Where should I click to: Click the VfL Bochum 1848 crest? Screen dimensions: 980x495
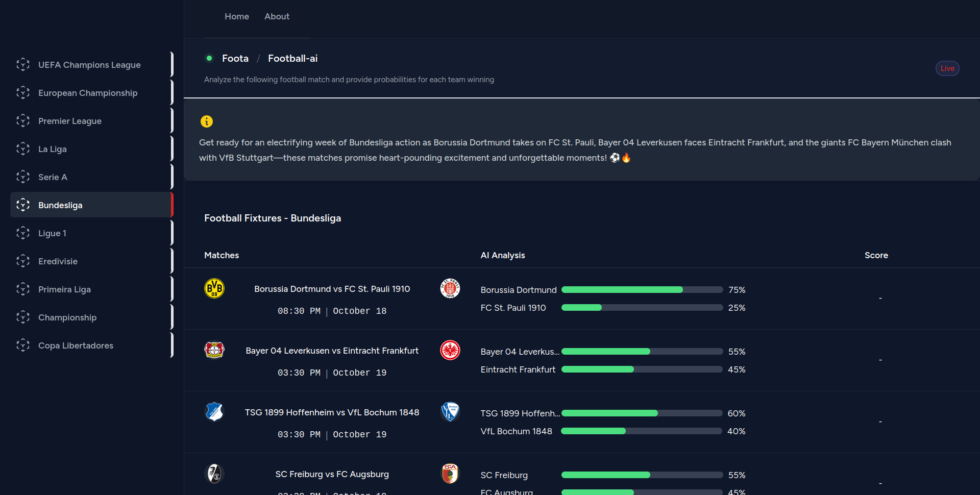coord(450,412)
